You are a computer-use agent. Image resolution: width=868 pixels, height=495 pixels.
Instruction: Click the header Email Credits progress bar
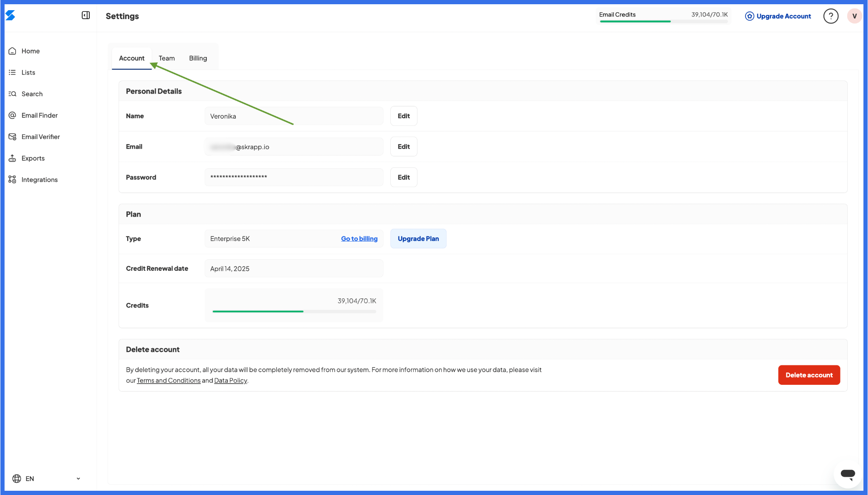663,21
